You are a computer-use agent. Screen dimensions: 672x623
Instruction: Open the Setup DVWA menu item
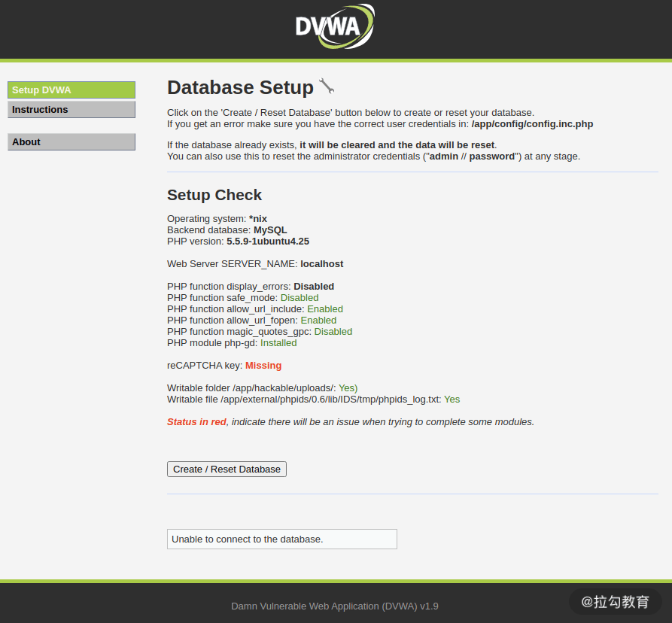click(x=71, y=90)
